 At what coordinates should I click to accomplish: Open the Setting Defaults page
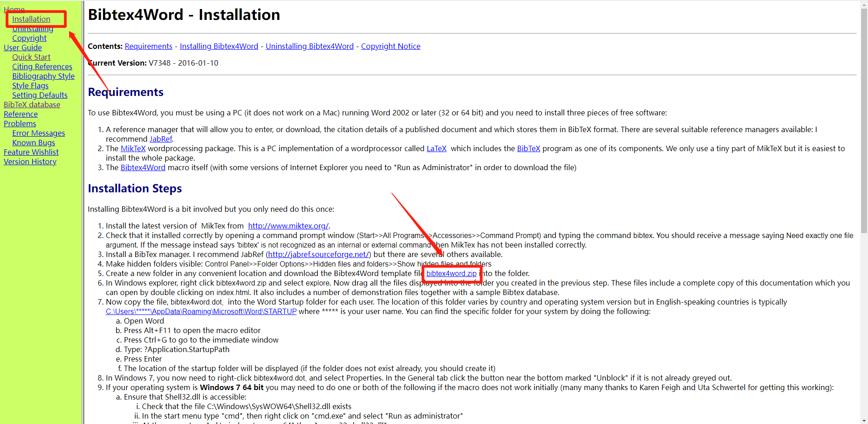pyautogui.click(x=40, y=95)
